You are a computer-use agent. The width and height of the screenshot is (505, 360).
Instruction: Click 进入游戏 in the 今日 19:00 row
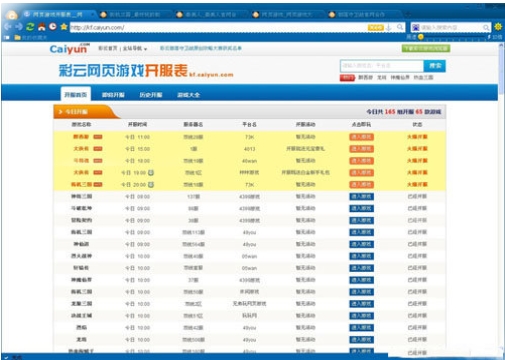pyautogui.click(x=361, y=173)
